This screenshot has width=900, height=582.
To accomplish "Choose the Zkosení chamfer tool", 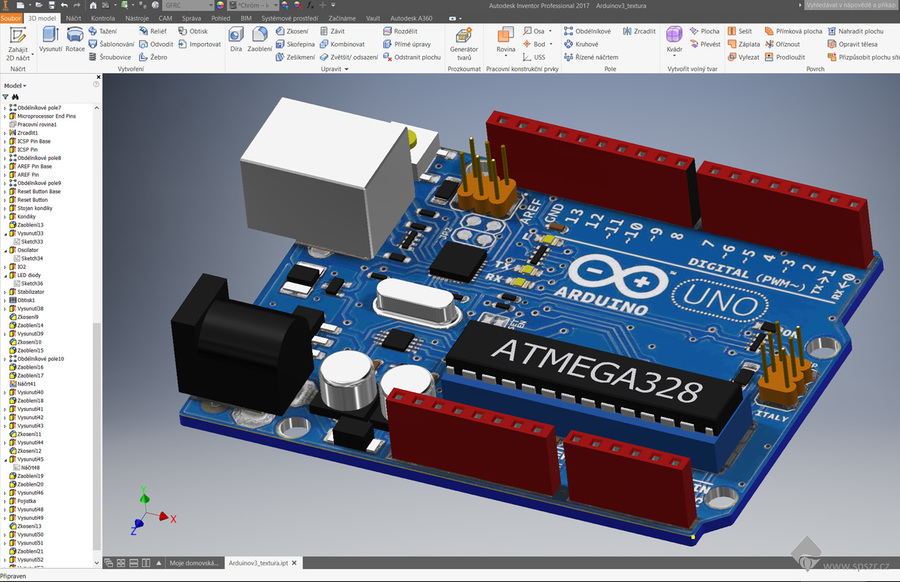I will (x=292, y=31).
